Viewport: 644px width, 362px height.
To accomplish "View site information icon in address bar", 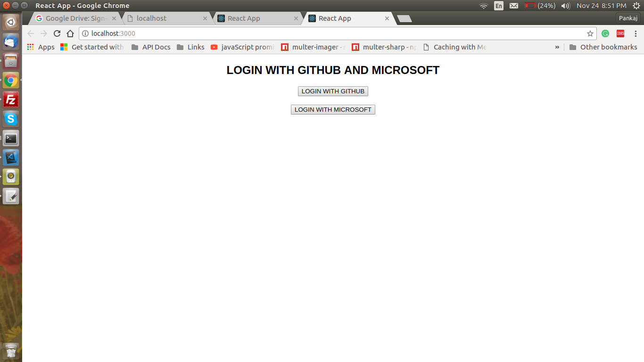I will pos(85,33).
